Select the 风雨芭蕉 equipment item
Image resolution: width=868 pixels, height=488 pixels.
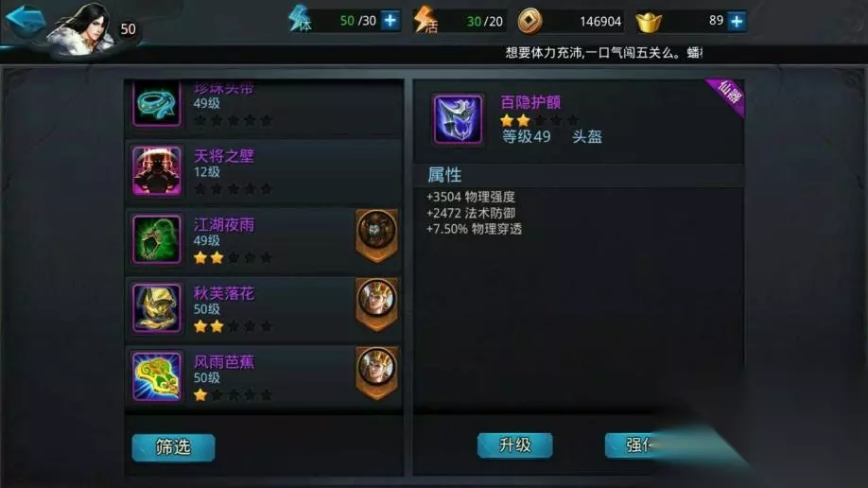click(265, 377)
